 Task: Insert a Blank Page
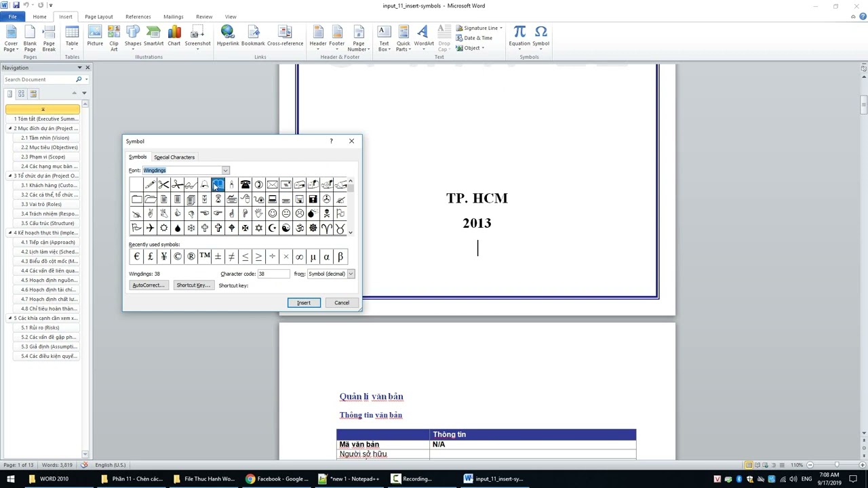point(30,39)
